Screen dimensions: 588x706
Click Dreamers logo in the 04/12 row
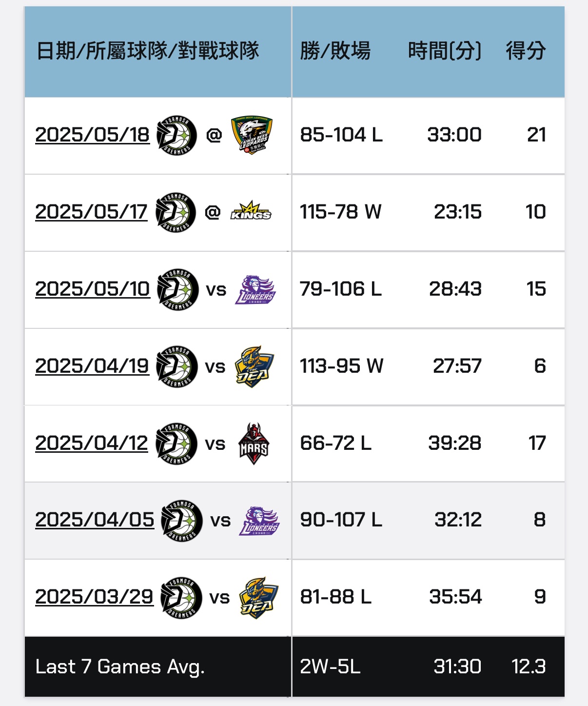[176, 444]
